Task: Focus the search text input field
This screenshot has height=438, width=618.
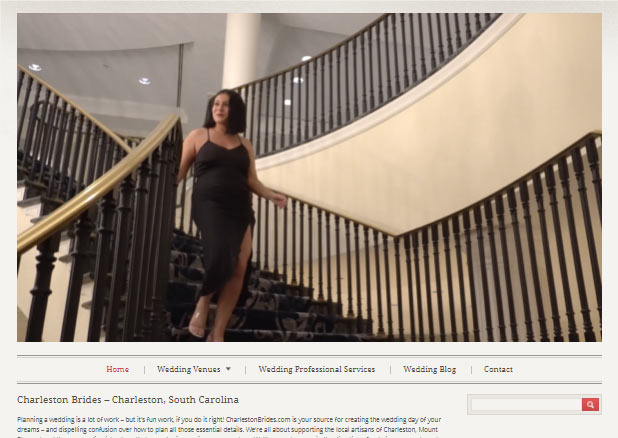Action: [526, 404]
